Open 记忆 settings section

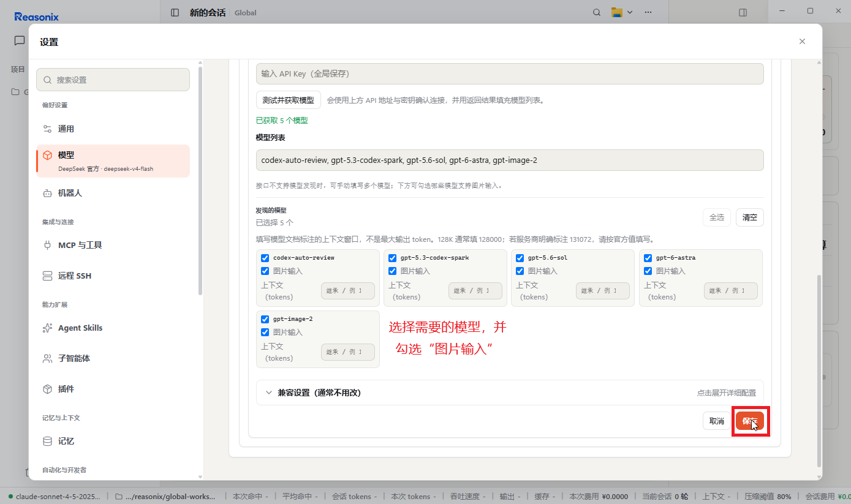click(113, 441)
